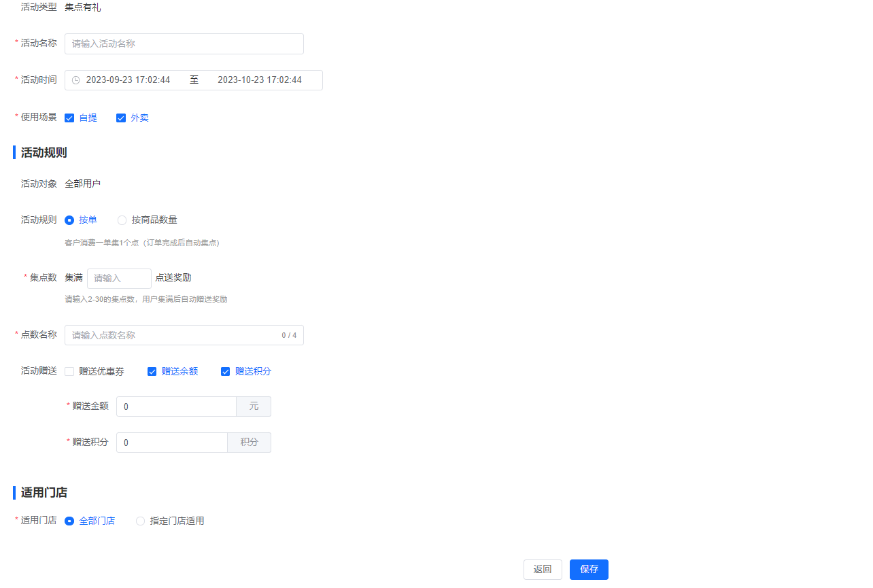873x588 pixels.
Task: Select the 指定门店适用 radio option
Action: (141, 521)
